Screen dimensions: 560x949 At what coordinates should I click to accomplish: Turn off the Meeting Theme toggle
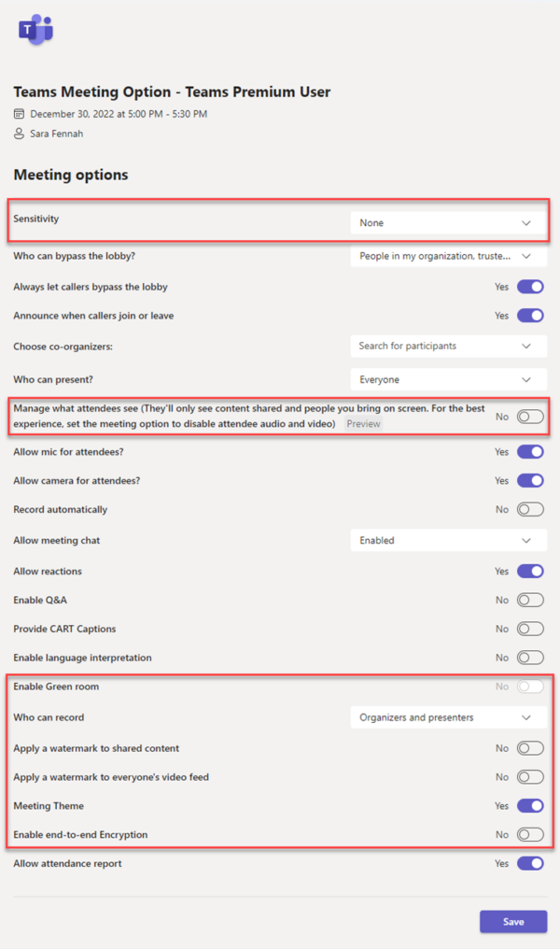(530, 805)
